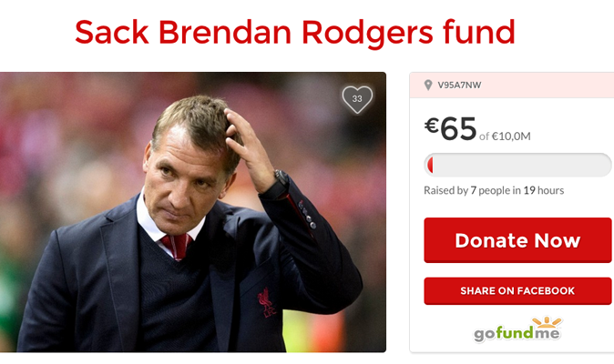Click the pink location header bar
The height and width of the screenshot is (364, 614).
pos(512,85)
